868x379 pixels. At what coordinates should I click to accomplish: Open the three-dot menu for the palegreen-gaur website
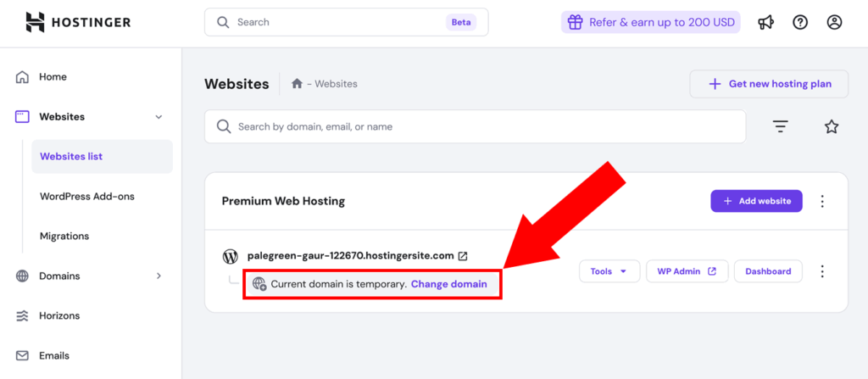point(822,271)
